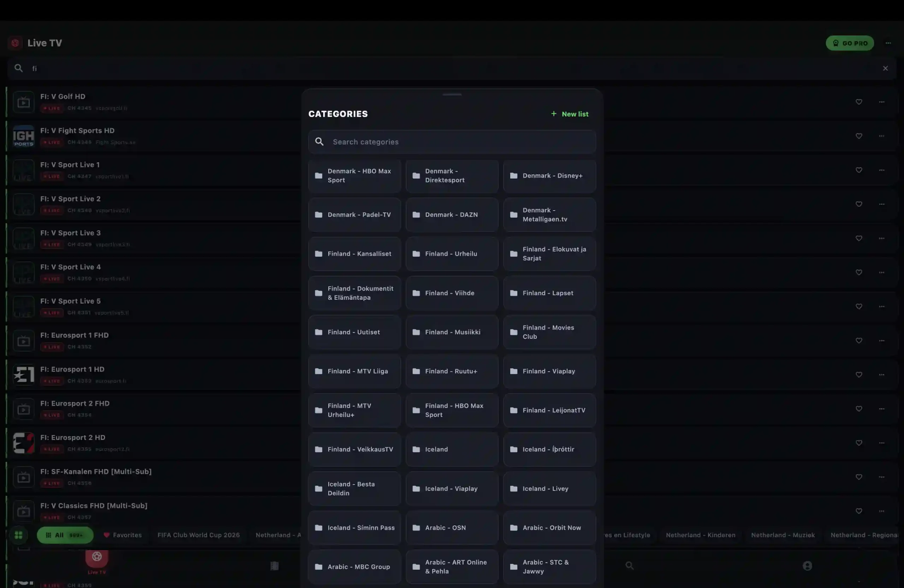
Task: Click the GO PRO upgrade button
Action: (x=849, y=43)
